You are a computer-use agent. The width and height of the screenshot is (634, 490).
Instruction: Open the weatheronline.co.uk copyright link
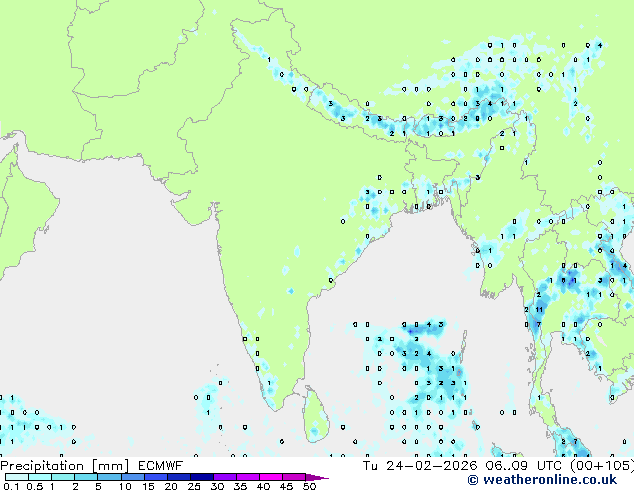pos(542,480)
